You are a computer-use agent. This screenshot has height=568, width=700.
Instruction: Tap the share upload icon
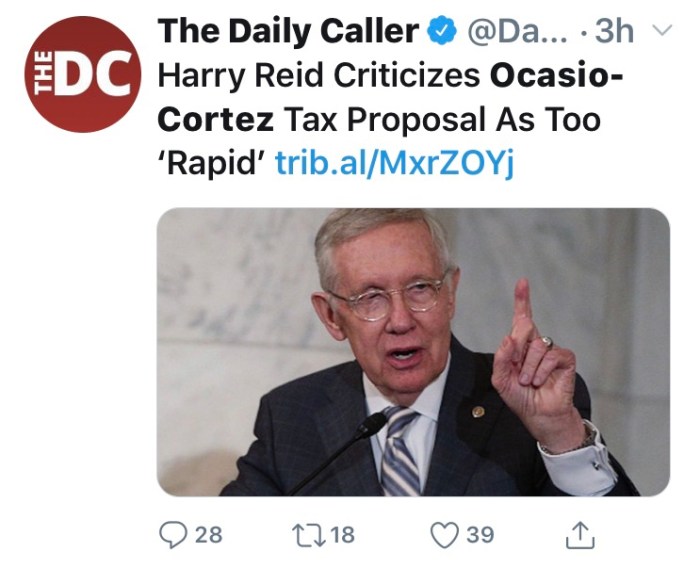[x=581, y=535]
